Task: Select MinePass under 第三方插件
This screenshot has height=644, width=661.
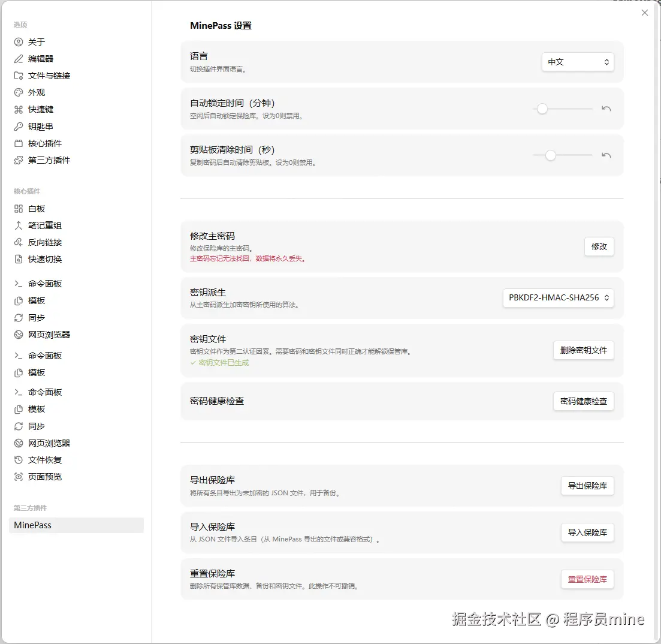Action: pos(76,525)
